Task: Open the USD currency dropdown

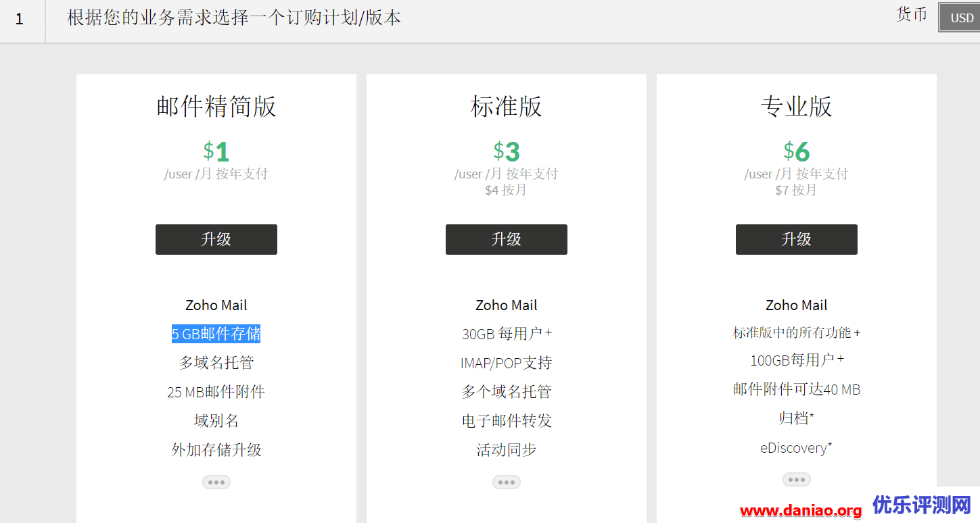Action: (960, 18)
